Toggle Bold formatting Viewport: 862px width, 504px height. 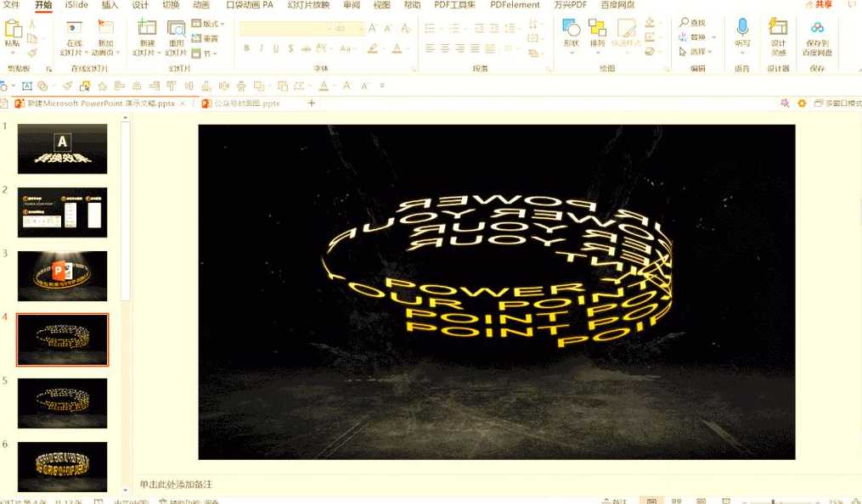246,48
